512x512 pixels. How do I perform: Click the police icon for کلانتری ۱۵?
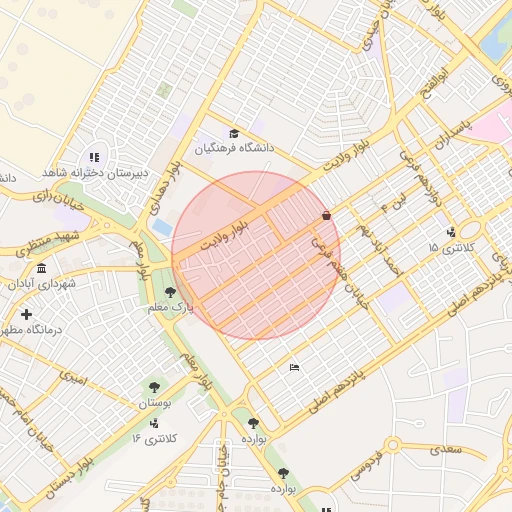(451, 232)
